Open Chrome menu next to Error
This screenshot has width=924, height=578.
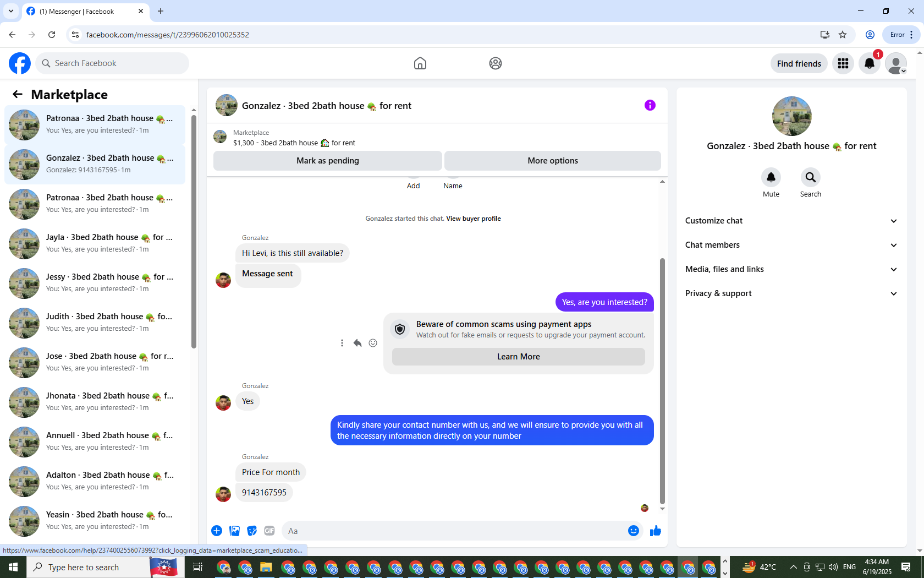click(x=911, y=35)
